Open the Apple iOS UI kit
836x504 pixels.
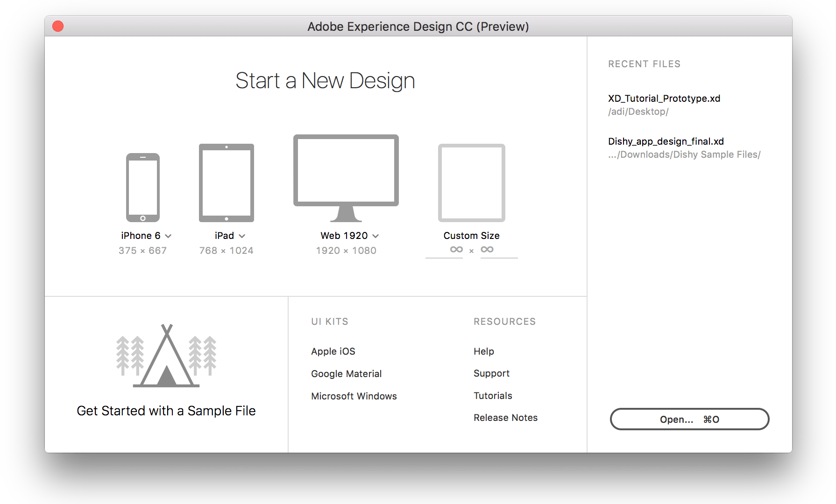[333, 351]
